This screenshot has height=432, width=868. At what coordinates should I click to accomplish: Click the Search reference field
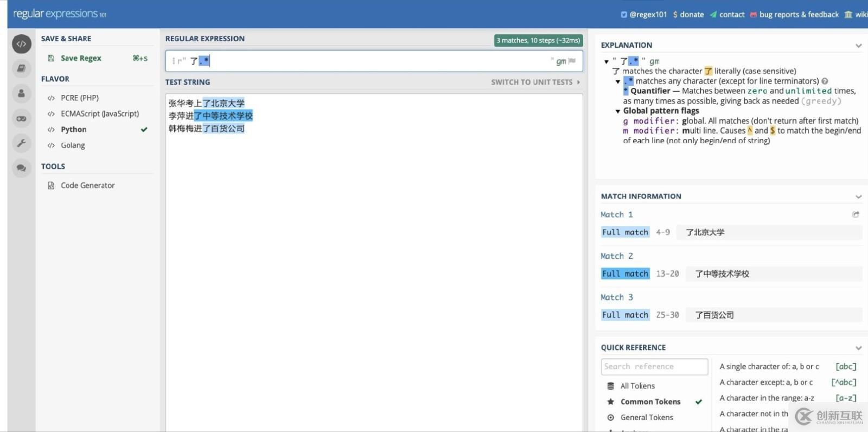pos(654,367)
